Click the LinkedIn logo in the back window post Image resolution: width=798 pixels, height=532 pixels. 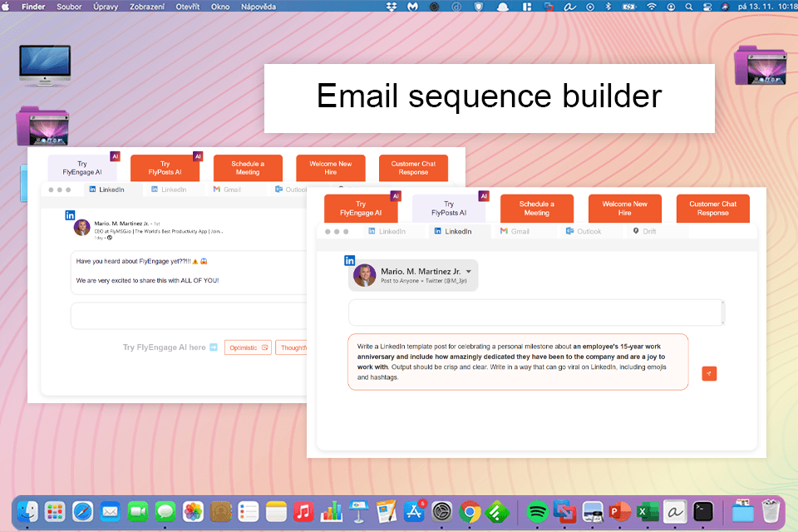tap(70, 215)
